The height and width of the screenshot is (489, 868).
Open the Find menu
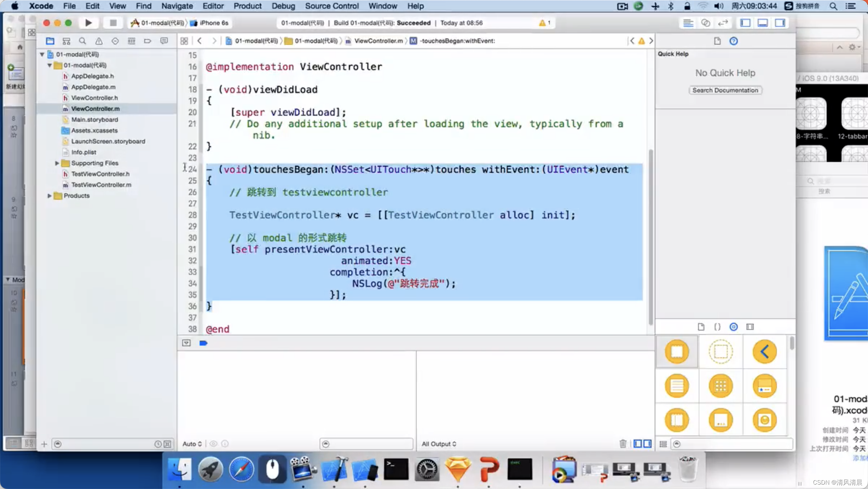coord(144,6)
